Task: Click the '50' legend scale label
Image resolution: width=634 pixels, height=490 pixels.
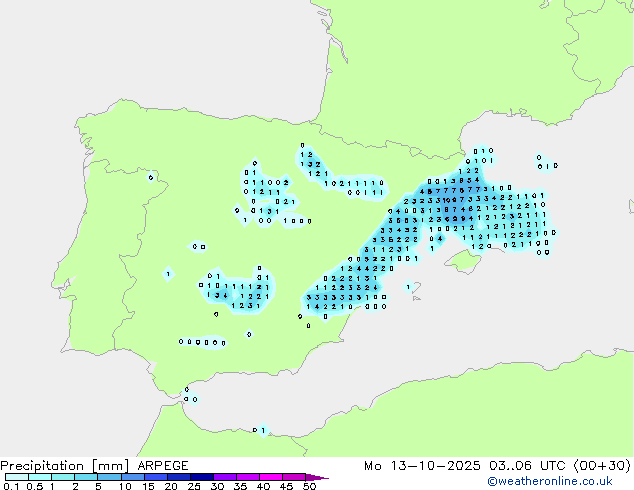Action: coord(309,486)
